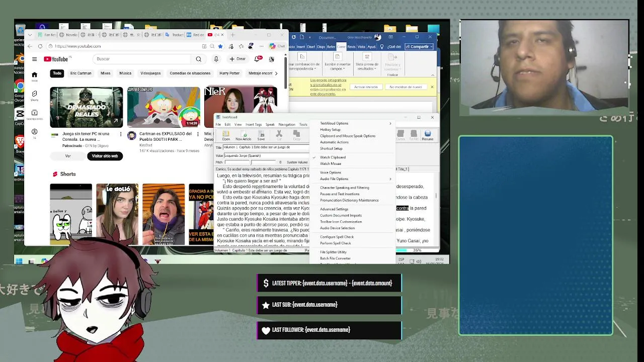Open the Voice dropdown showing Loquendo Jorge
This screenshot has width=644, height=362.
[x=266, y=155]
